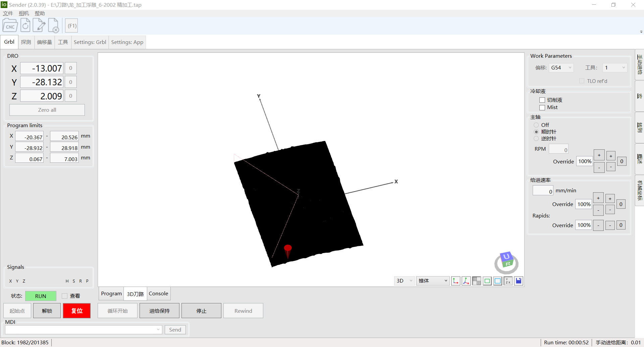The height and width of the screenshot is (347, 644).
Task: Click the save viewport icon
Action: (519, 281)
